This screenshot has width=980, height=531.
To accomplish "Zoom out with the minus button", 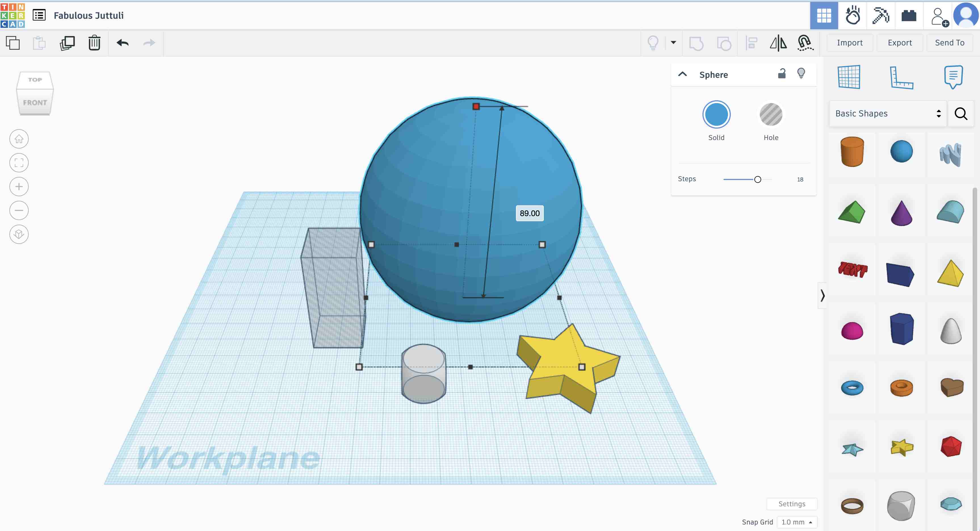I will click(19, 210).
